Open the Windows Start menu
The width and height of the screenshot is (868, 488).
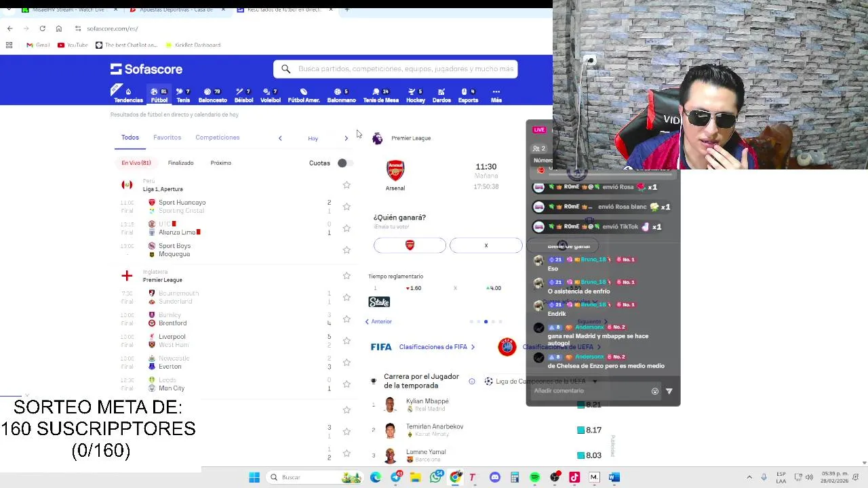pos(254,477)
